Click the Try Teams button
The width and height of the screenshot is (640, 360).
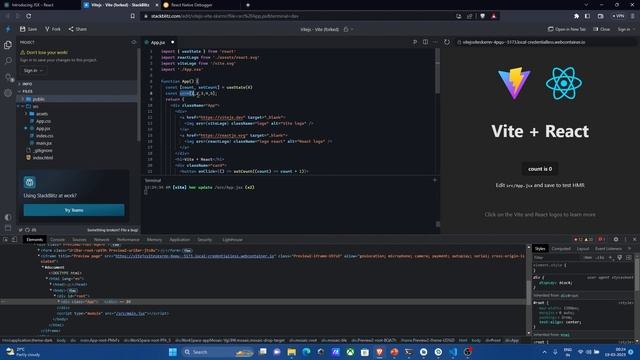tap(74, 210)
